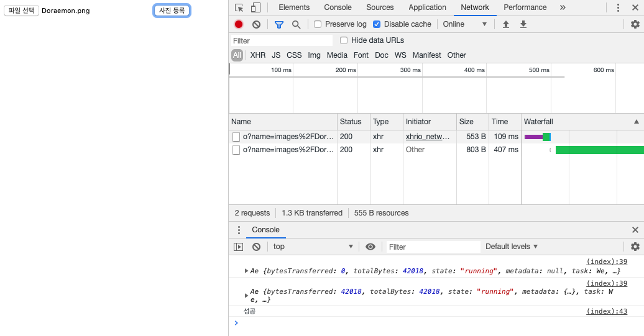Open the Performance tab
The height and width of the screenshot is (336, 644).
point(525,7)
